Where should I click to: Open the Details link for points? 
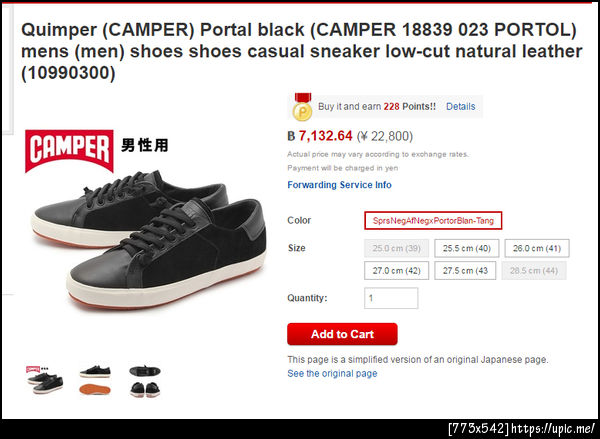pos(460,106)
